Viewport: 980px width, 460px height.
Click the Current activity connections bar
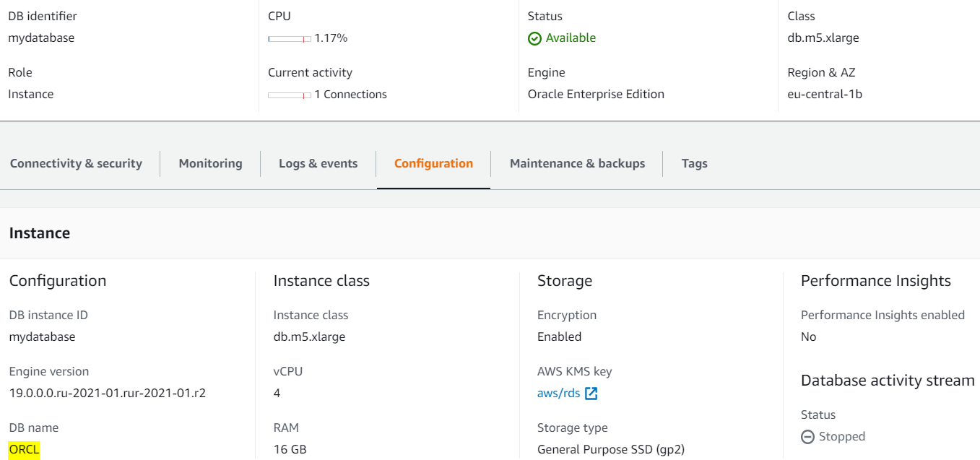[289, 95]
